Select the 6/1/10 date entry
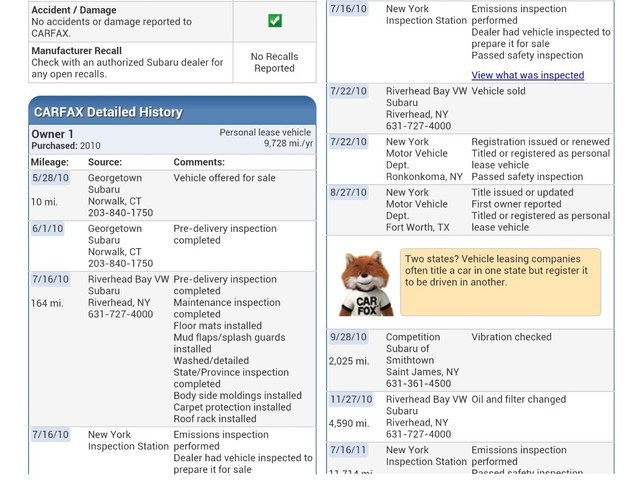Screen dimensions: 640x480 (x=47, y=229)
